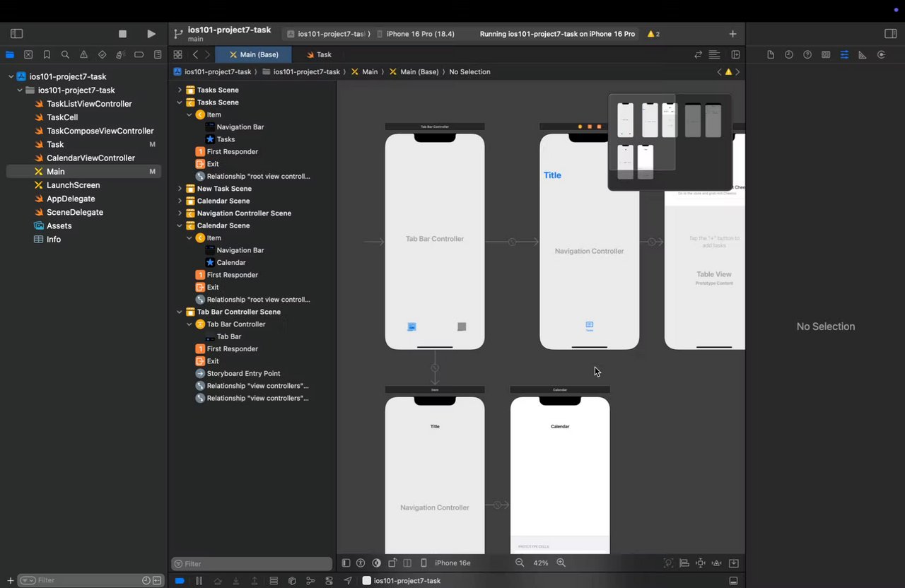Open the iPhone 16e device selector
Viewport: 905px width, 588px height.
pyautogui.click(x=452, y=563)
